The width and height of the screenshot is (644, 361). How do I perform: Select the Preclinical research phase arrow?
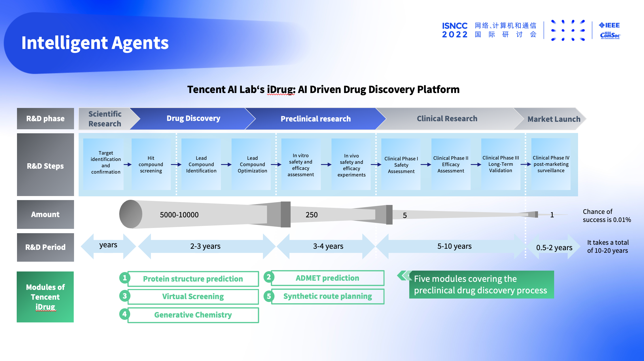[x=316, y=119]
